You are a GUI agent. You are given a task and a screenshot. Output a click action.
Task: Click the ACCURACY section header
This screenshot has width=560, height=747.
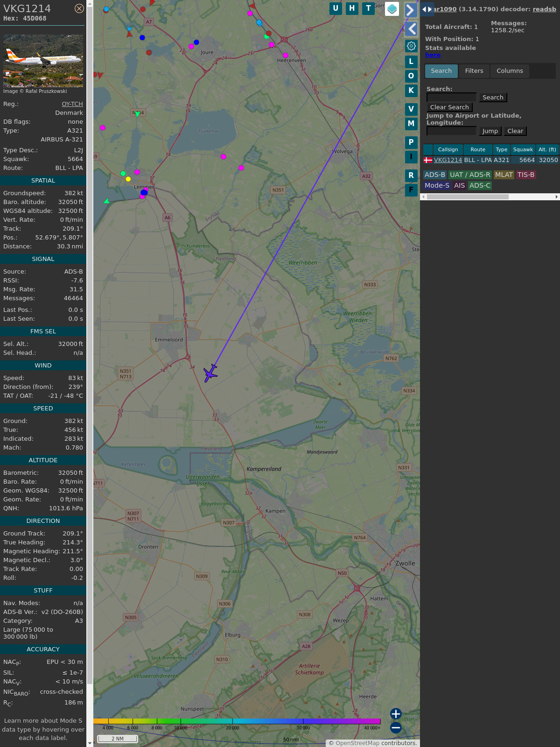43,649
